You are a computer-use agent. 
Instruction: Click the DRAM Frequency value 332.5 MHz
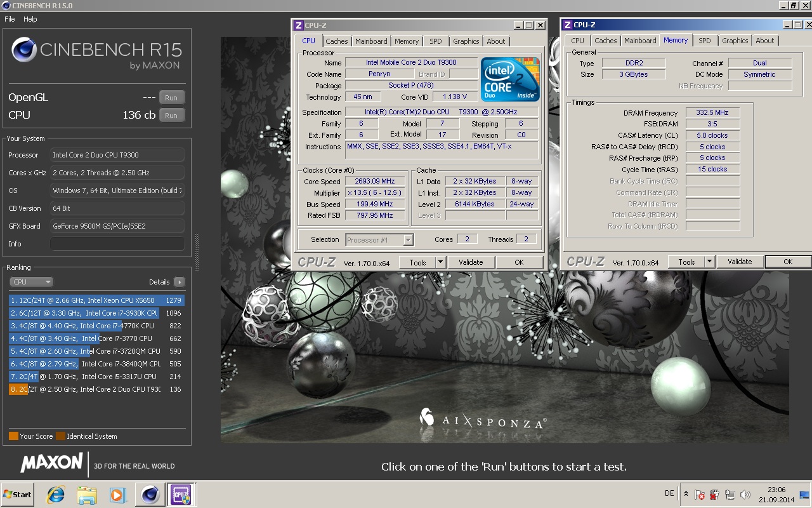712,112
